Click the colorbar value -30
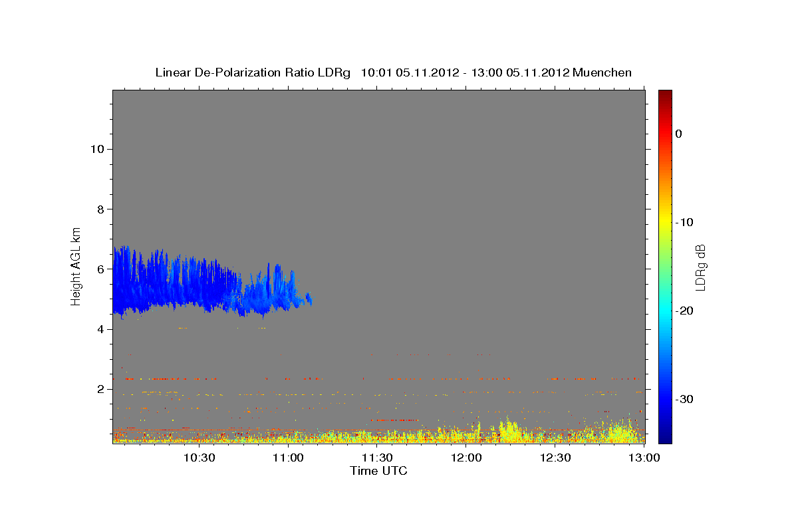The height and width of the screenshot is (532, 798). 685,399
